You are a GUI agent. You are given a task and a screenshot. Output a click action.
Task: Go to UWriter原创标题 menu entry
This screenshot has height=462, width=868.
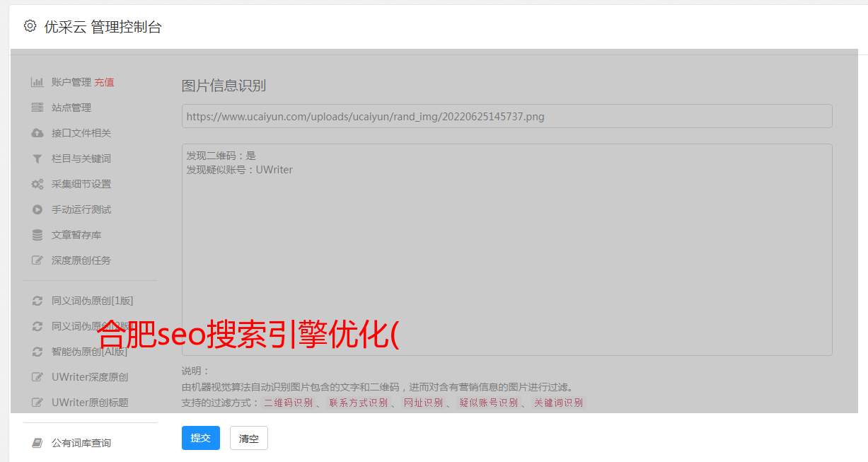point(89,403)
